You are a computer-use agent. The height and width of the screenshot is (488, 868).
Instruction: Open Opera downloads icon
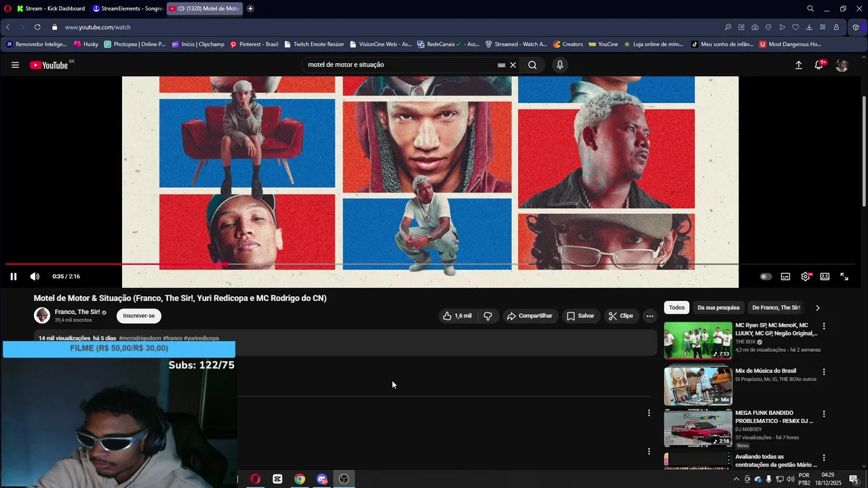tap(809, 27)
